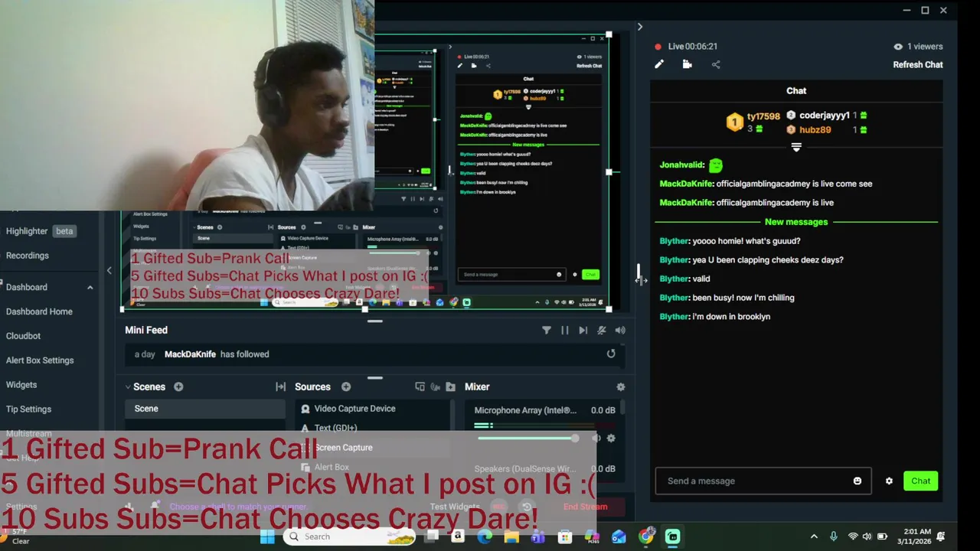Image resolution: width=980 pixels, height=551 pixels.
Task: Open Mixer advanced audio settings gear
Action: click(620, 386)
